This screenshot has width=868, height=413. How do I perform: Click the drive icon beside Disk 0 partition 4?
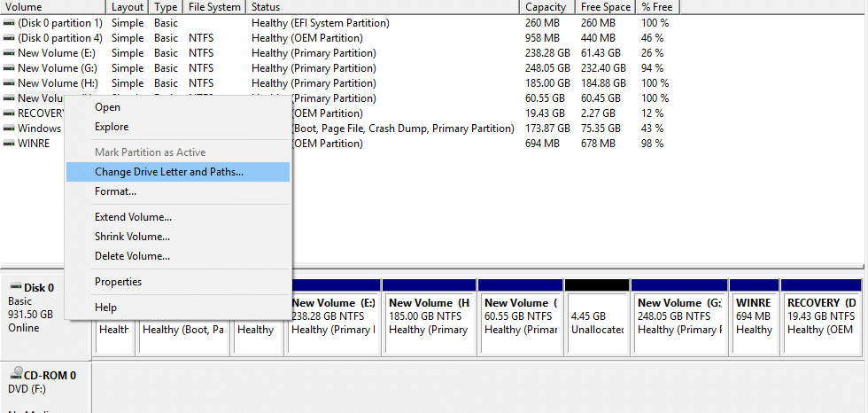pyautogui.click(x=9, y=38)
